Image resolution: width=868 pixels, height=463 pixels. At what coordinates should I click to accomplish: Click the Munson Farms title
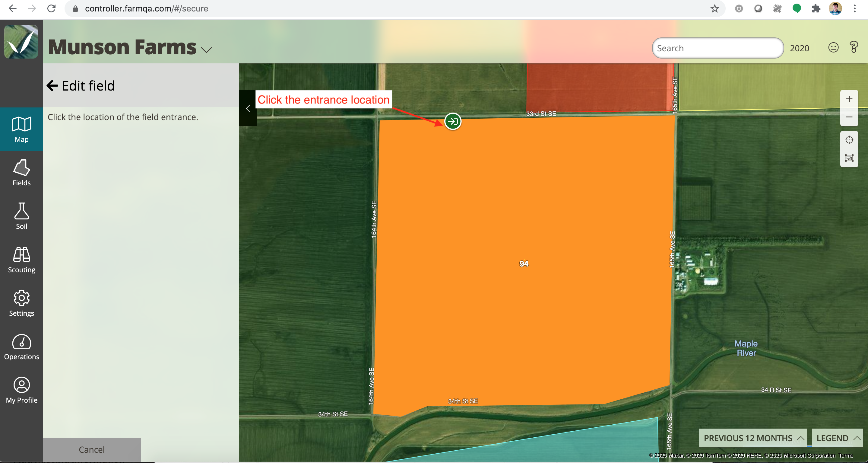click(x=122, y=47)
